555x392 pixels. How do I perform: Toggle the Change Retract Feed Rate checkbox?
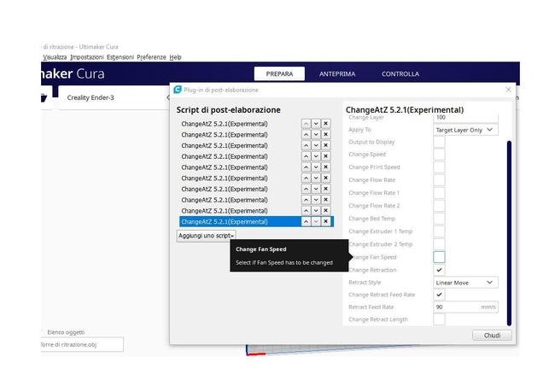(x=439, y=295)
